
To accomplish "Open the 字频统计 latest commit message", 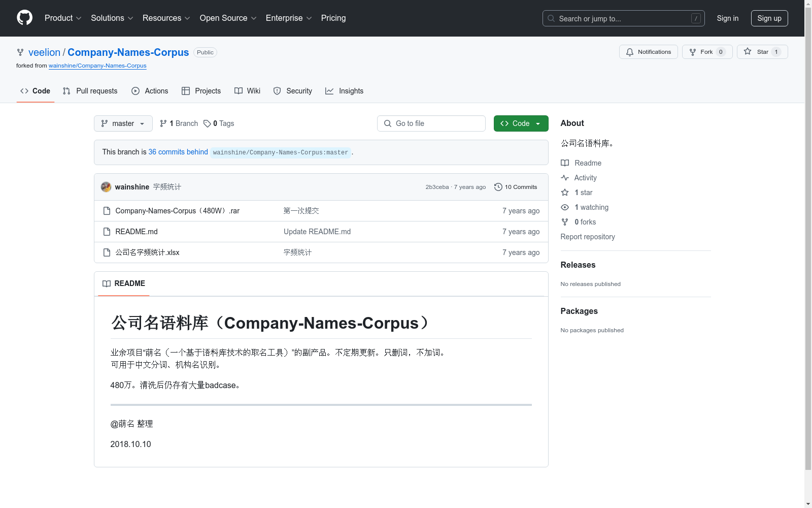I will point(167,187).
